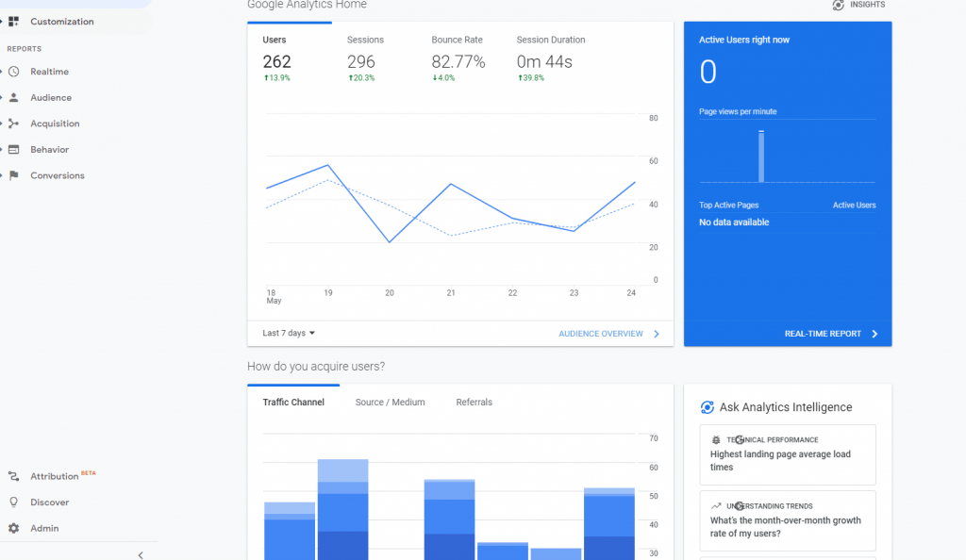Expand the Audience reports section
Screen dimensions: 966x560
pos(1,97)
